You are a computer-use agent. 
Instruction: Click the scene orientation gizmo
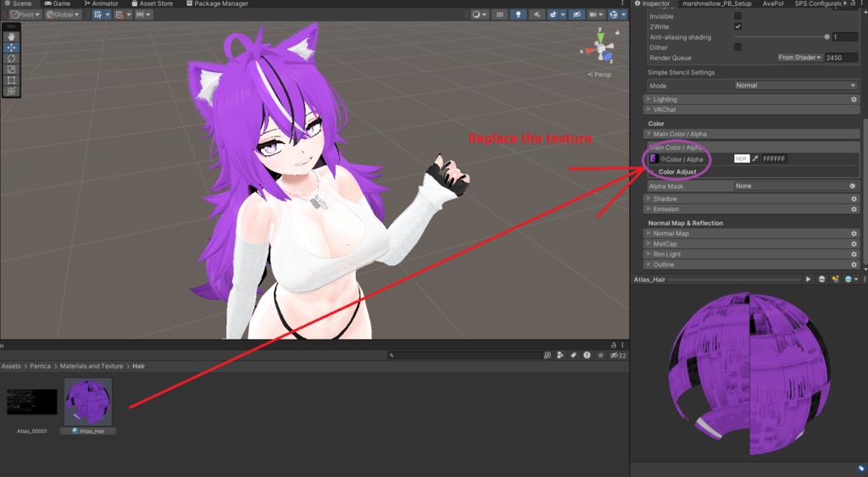click(600, 48)
